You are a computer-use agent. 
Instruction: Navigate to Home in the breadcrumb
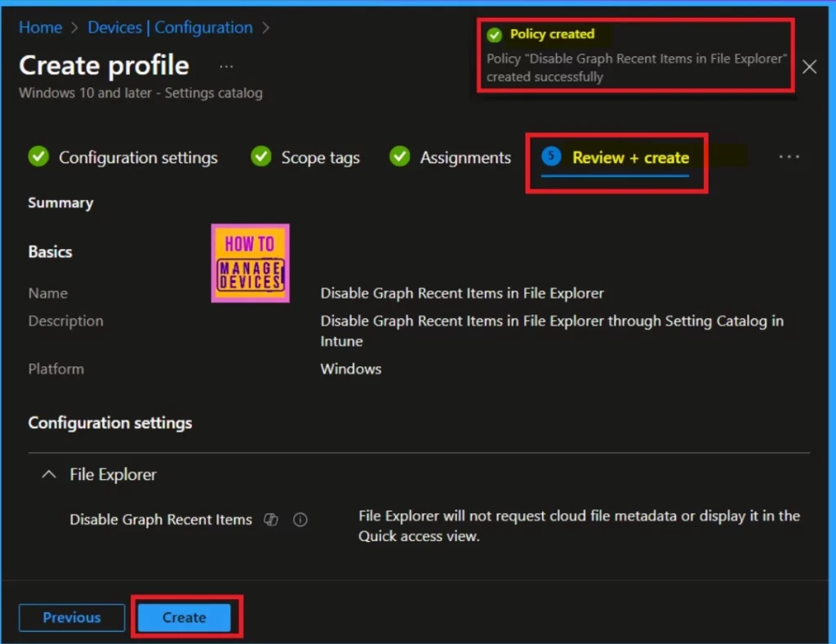pyautogui.click(x=40, y=28)
